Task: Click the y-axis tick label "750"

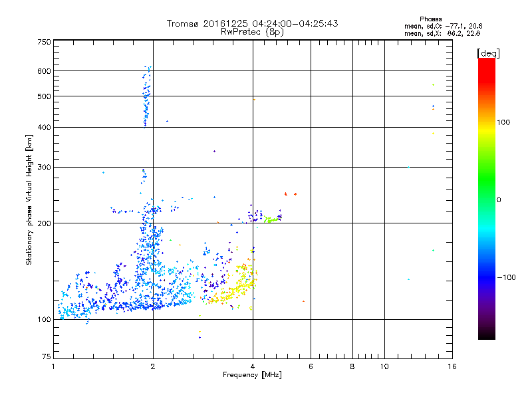Action: pyautogui.click(x=44, y=42)
